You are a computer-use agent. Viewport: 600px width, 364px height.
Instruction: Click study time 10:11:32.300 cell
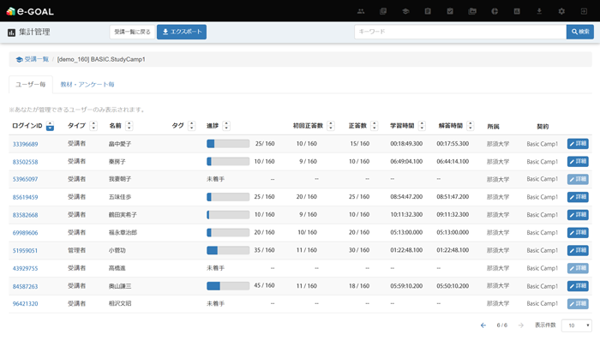tap(406, 214)
